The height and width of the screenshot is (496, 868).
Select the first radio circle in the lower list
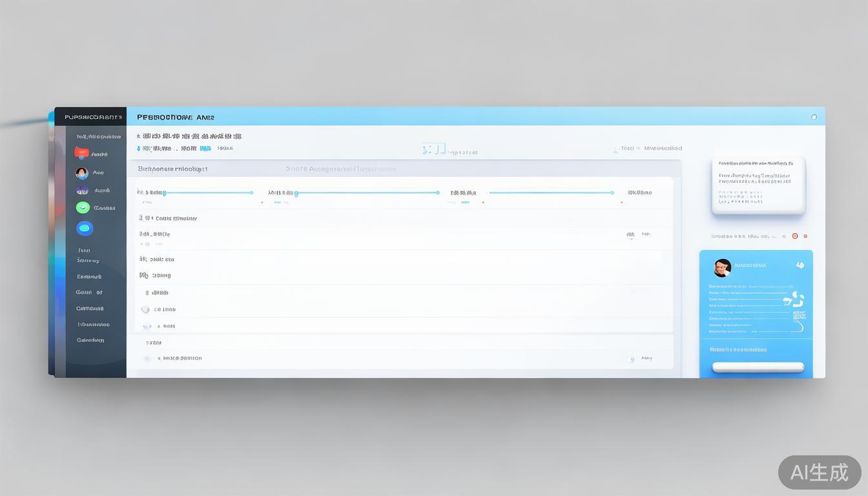tap(145, 310)
